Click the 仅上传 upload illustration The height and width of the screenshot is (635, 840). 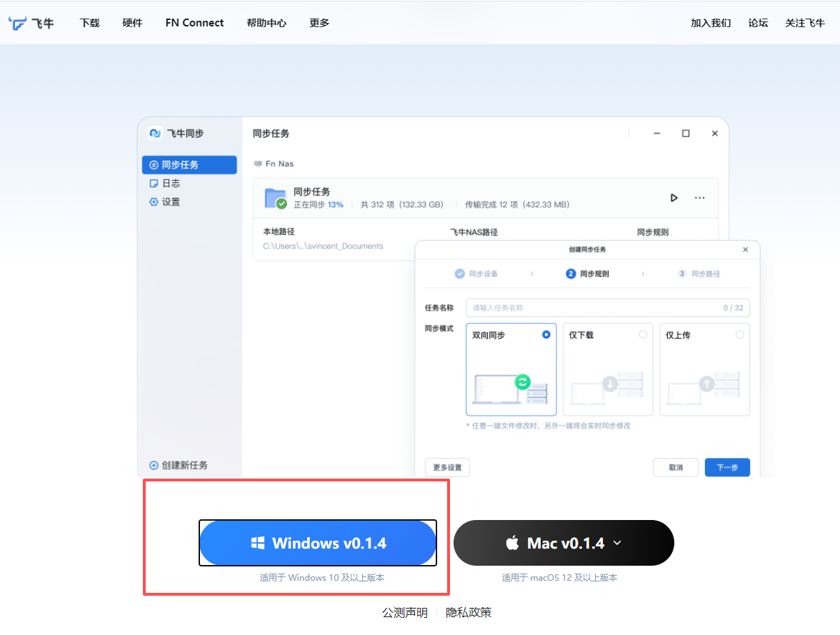(704, 389)
